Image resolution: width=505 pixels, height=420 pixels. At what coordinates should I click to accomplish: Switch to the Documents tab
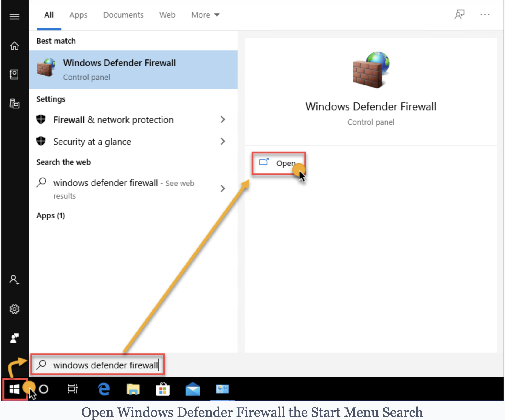(x=123, y=15)
